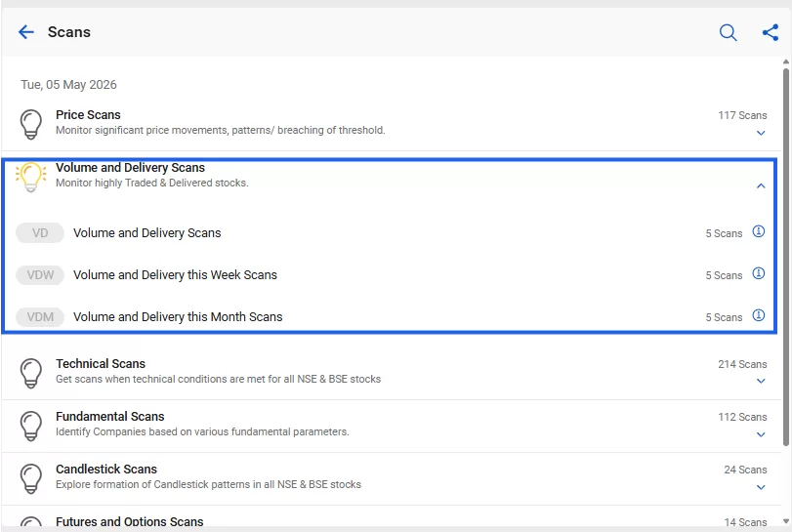Expand the Fundamental Scans chevron
The image size is (792, 532).
[761, 434]
